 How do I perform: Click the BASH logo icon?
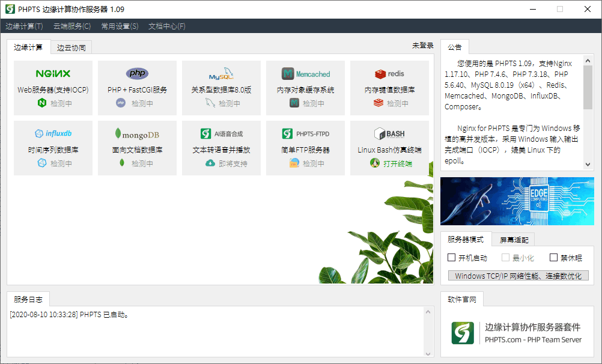pos(389,133)
